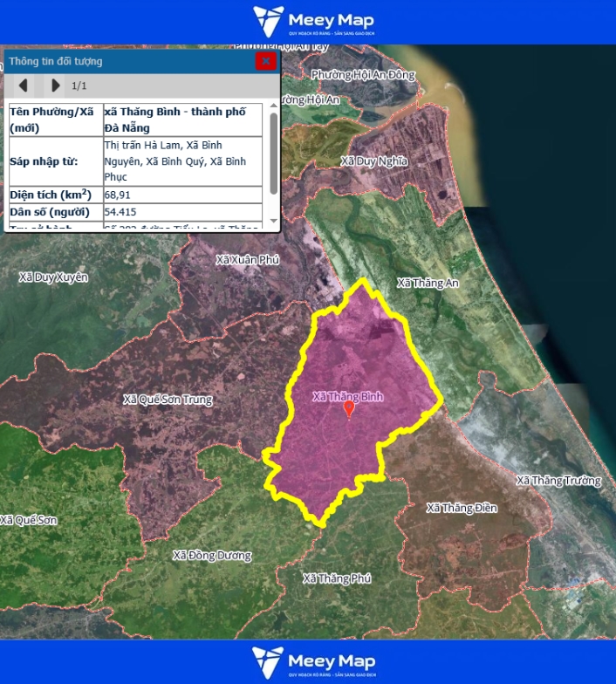Click the red location pin marker
The height and width of the screenshot is (684, 616).
349,408
